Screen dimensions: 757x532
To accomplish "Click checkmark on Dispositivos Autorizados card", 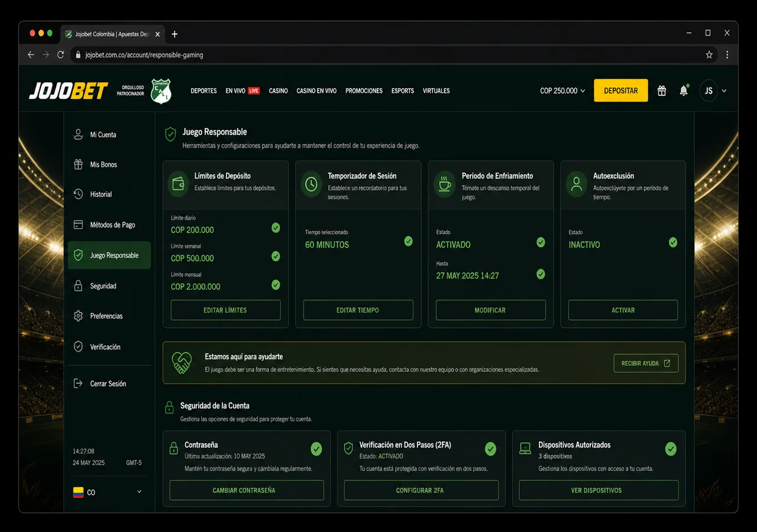I will tap(671, 449).
